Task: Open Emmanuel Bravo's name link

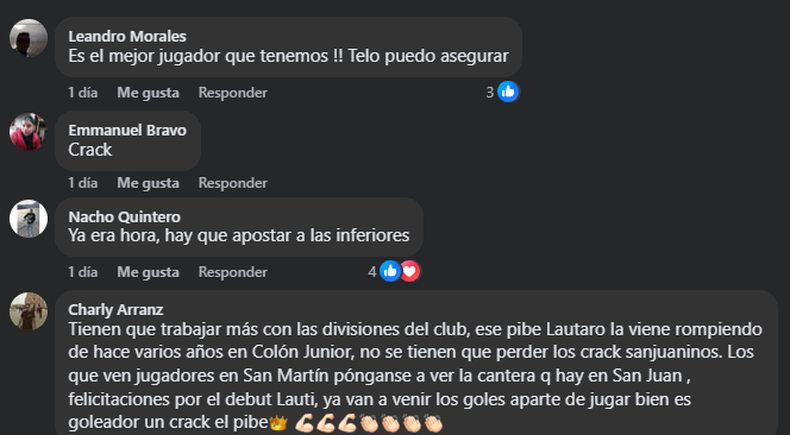Action: coord(127,130)
